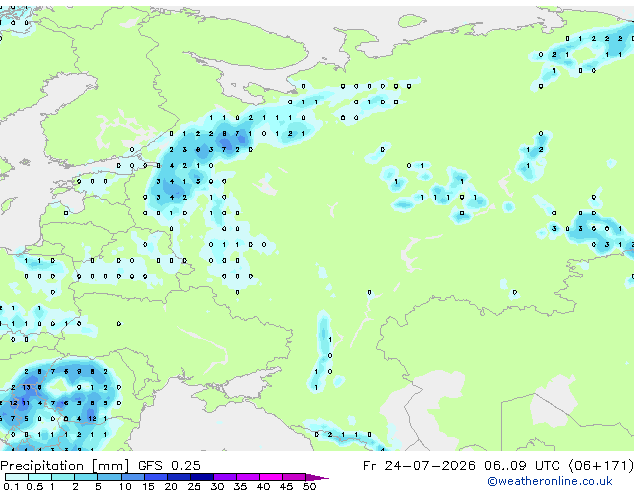Click the legend label '40'

pos(263,486)
